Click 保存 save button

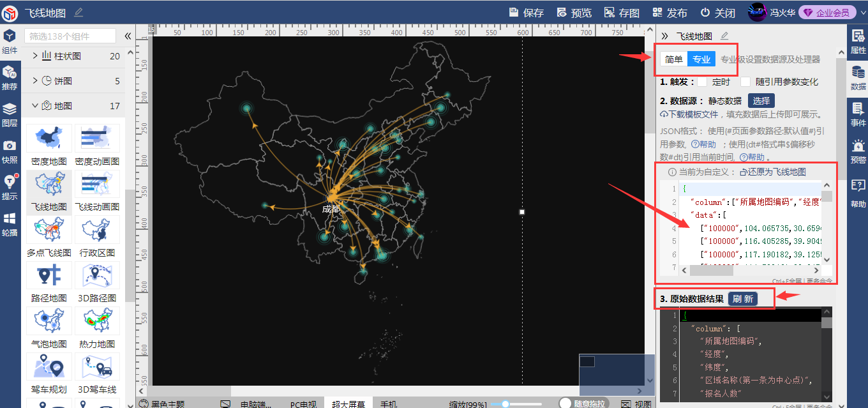point(527,13)
